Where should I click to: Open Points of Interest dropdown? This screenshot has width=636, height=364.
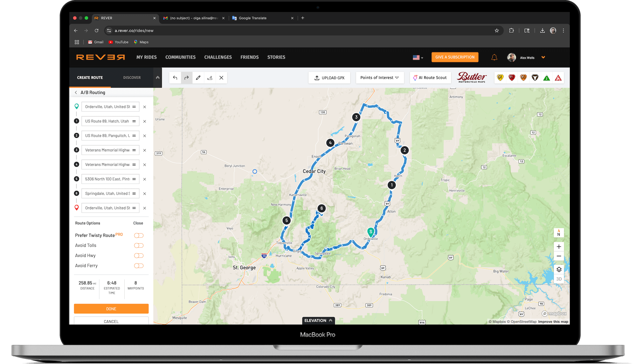(379, 78)
